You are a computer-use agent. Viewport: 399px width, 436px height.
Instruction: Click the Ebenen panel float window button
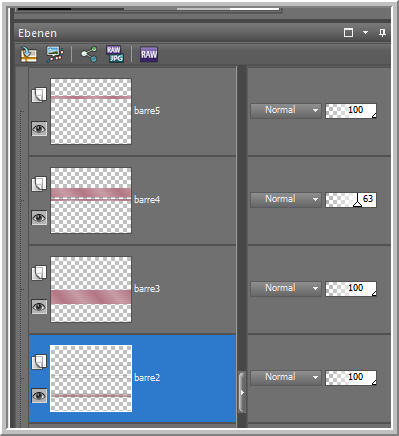click(x=348, y=33)
